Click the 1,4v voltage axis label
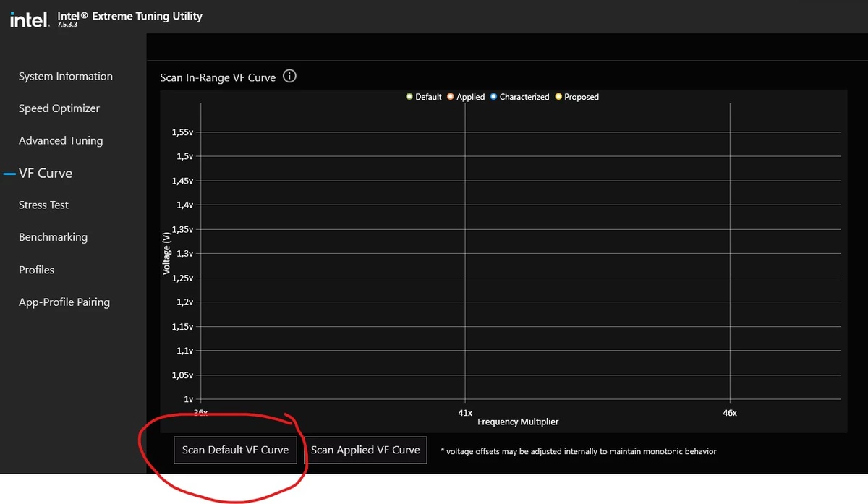Viewport: 868px width, 504px height. (x=184, y=205)
